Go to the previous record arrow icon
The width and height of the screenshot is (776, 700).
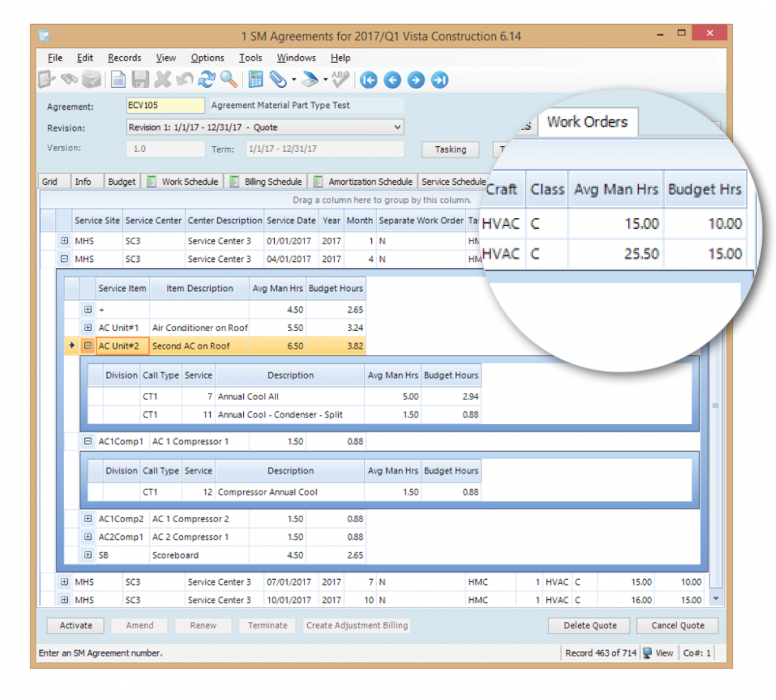click(x=393, y=80)
